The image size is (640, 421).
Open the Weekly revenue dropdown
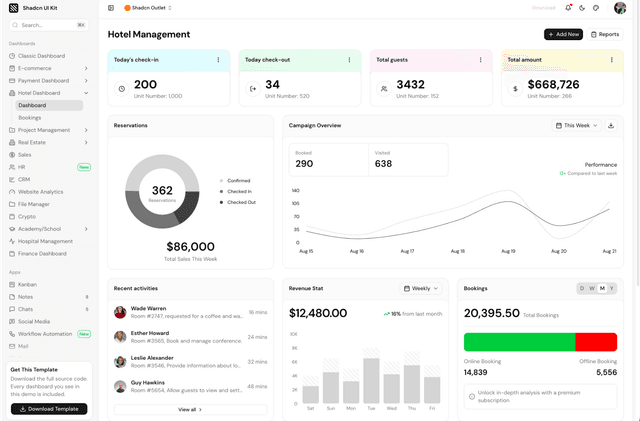(x=421, y=288)
